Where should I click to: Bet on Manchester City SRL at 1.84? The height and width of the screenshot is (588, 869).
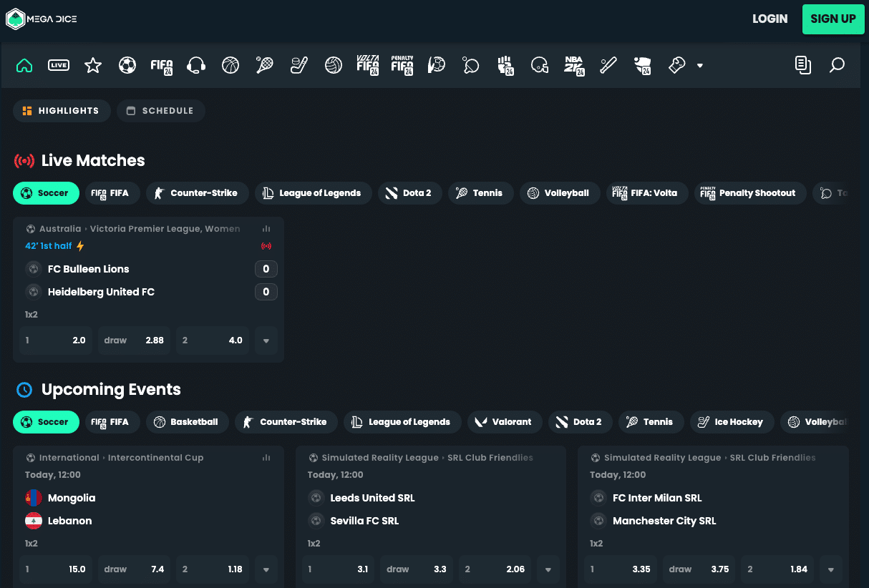(777, 569)
